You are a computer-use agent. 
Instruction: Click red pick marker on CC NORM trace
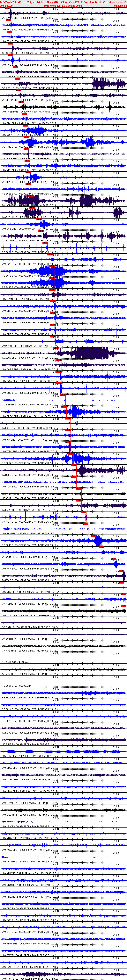click(21, 102)
